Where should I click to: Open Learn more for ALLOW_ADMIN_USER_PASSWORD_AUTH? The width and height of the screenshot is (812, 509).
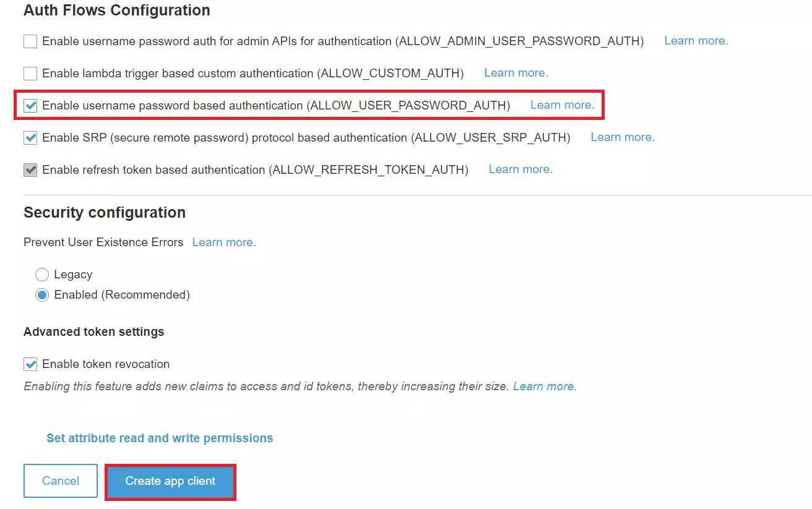click(695, 40)
